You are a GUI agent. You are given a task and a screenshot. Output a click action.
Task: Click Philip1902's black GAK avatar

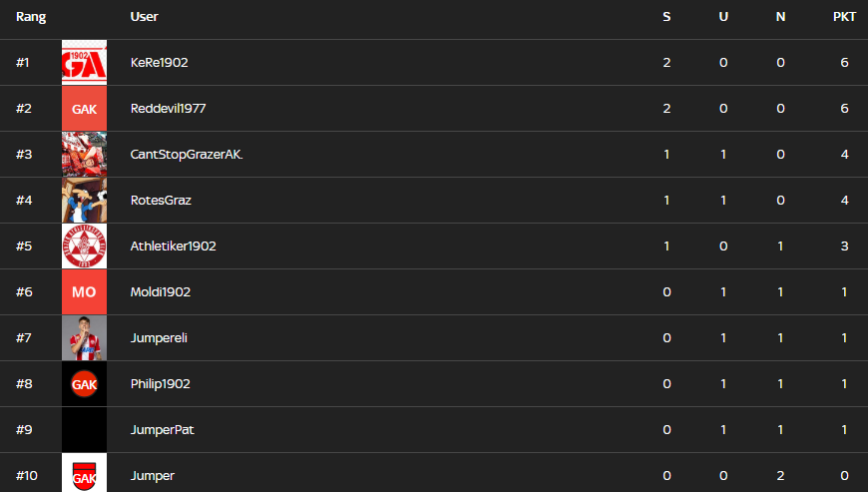[84, 384]
